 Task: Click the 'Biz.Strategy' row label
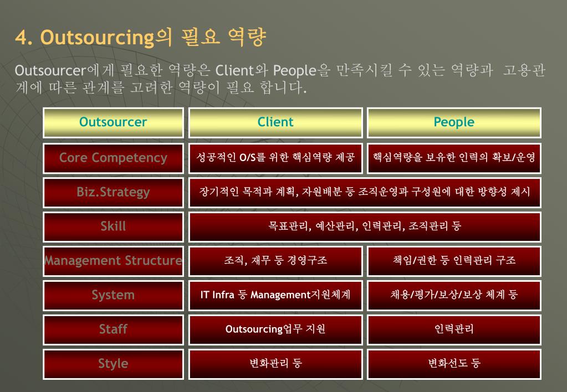click(x=113, y=192)
